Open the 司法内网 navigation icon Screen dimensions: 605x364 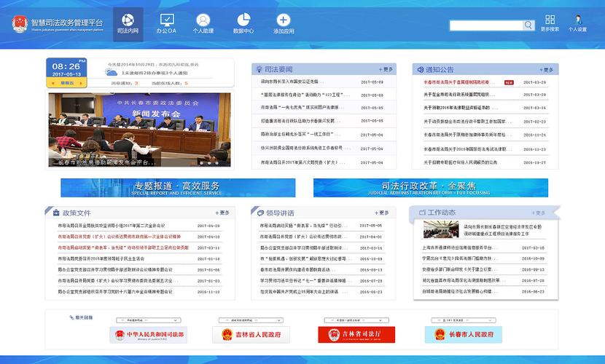[x=128, y=22]
